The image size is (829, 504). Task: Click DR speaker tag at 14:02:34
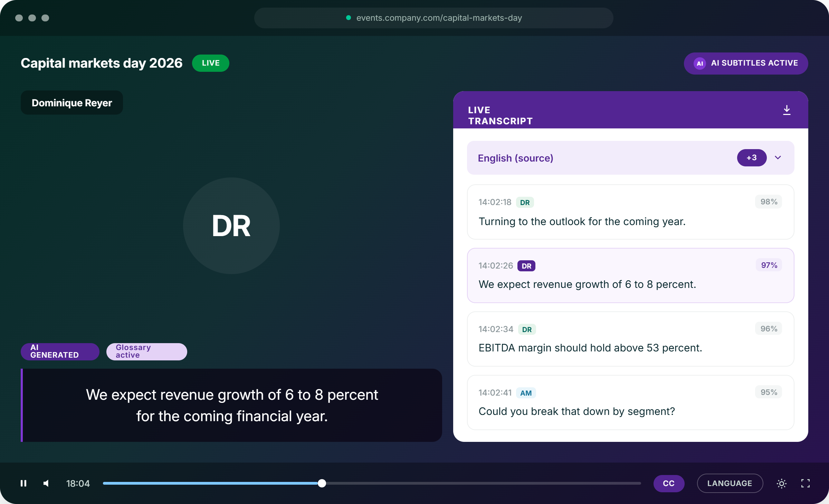click(527, 329)
